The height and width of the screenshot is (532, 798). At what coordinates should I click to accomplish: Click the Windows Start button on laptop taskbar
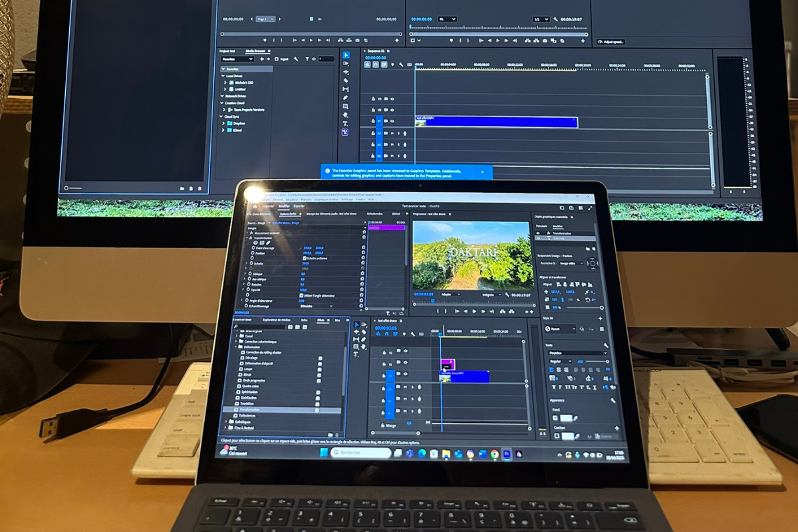click(x=324, y=453)
